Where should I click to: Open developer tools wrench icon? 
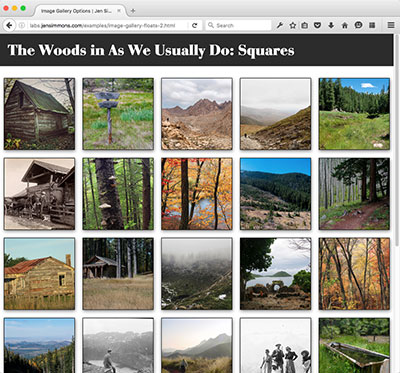click(280, 25)
